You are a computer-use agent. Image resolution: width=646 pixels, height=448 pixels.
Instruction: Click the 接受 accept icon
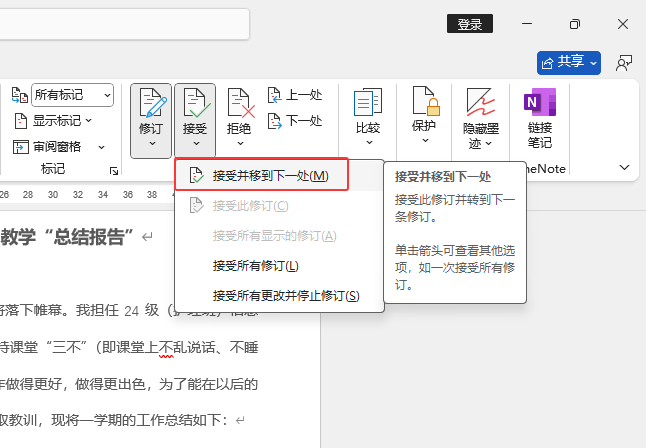tap(195, 102)
